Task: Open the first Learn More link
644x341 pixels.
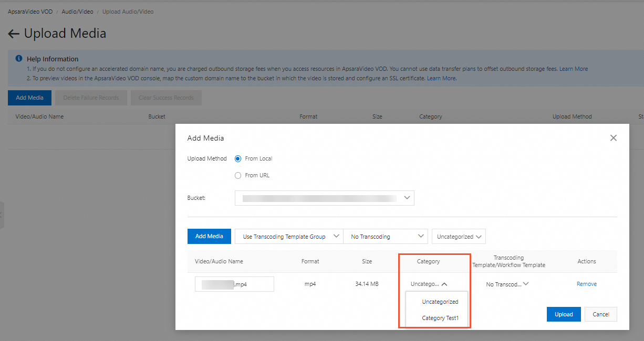Action: point(574,69)
